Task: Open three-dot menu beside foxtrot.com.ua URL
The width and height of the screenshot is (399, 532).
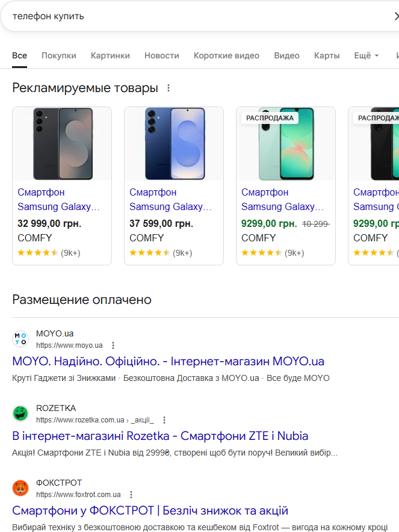Action: pos(131,495)
